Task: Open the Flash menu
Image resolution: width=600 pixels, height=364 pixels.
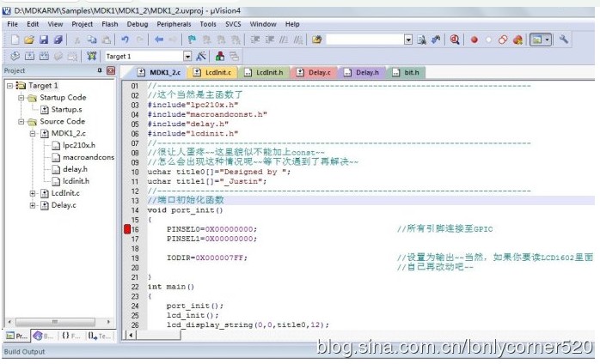Action: [x=110, y=24]
